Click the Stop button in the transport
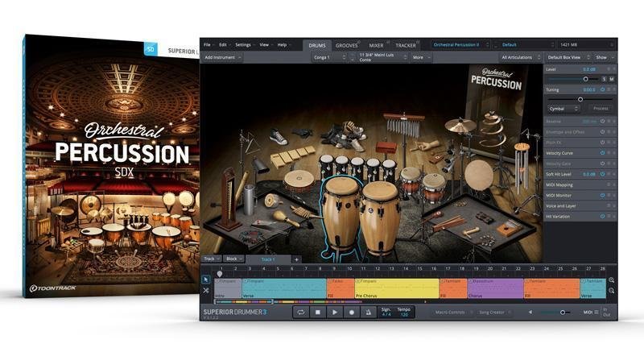Viewport: 644px width, 352px height. pyautogui.click(x=317, y=312)
